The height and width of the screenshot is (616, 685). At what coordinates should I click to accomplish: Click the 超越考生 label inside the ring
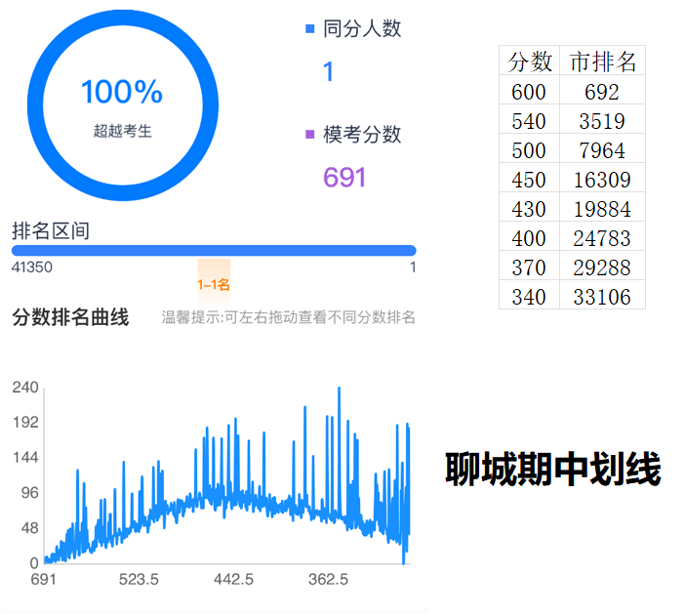[x=122, y=131]
